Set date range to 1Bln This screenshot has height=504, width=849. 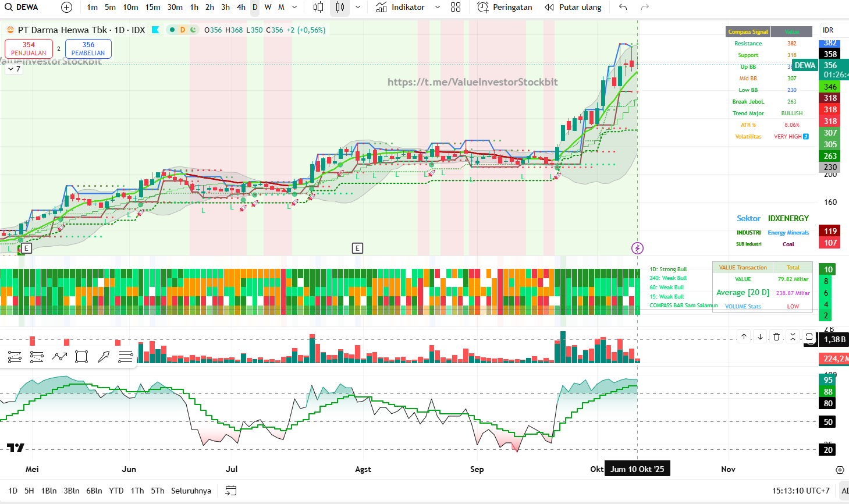[49, 491]
